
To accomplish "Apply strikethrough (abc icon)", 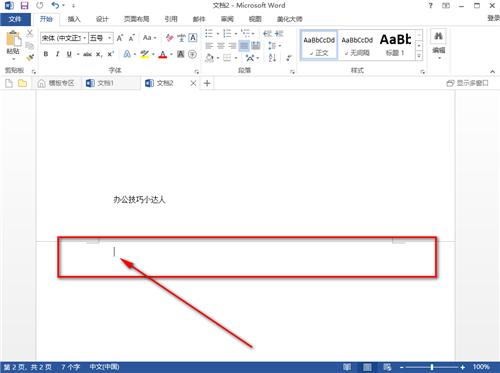I will pyautogui.click(x=87, y=54).
